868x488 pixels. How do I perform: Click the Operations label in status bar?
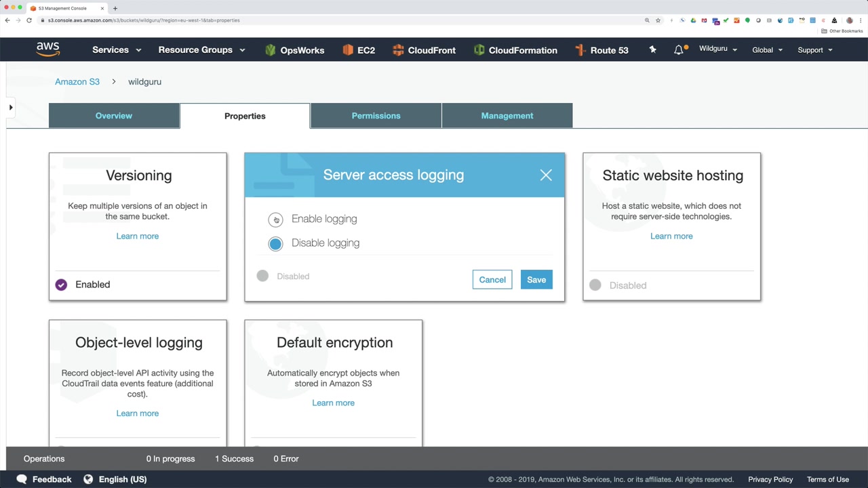44,459
